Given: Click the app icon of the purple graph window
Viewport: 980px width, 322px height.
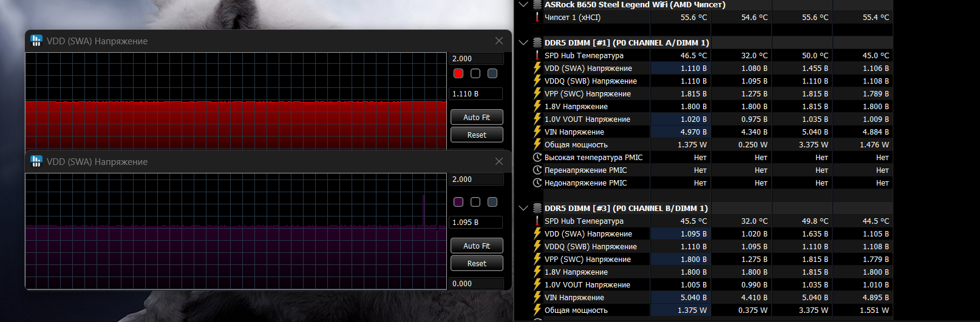Looking at the screenshot, I should click(x=36, y=161).
